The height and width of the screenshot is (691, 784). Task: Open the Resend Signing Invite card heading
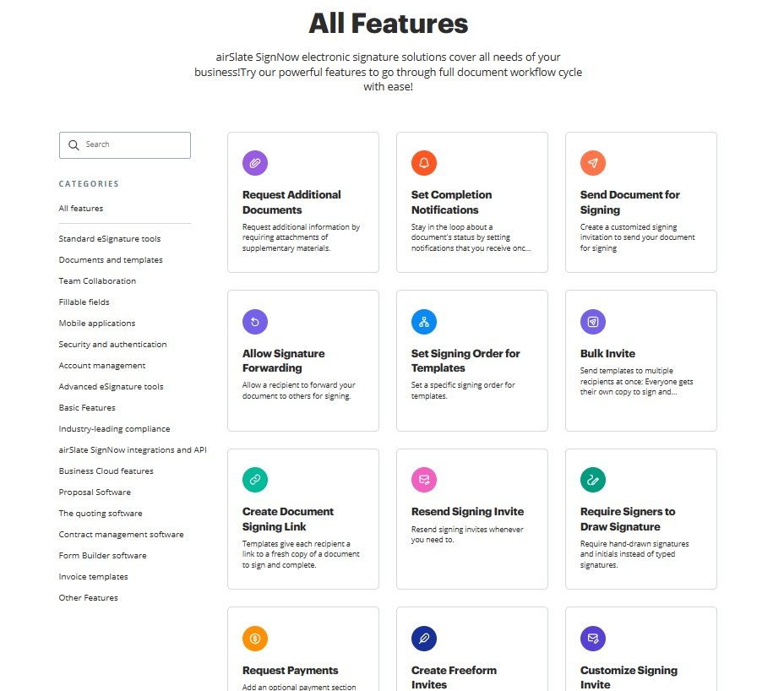click(x=467, y=512)
